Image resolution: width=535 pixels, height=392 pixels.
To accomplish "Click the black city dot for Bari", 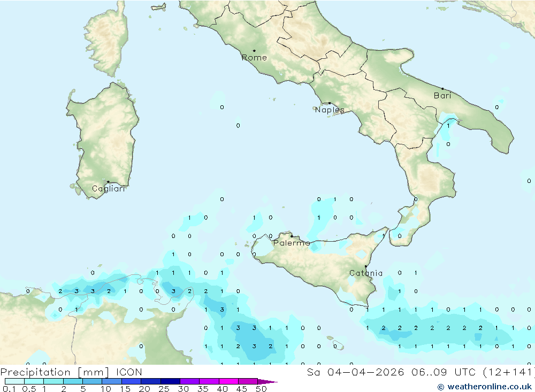I will tap(442, 89).
